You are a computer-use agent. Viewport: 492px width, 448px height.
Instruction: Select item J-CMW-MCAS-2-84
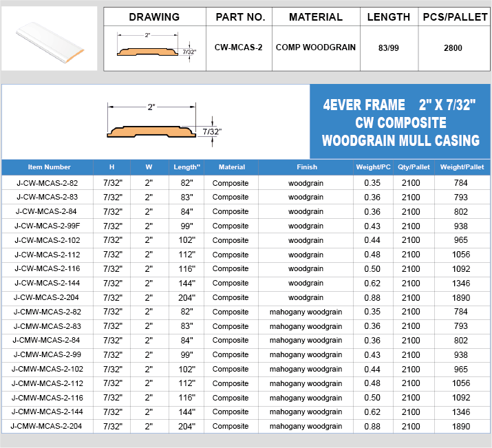pos(46,340)
